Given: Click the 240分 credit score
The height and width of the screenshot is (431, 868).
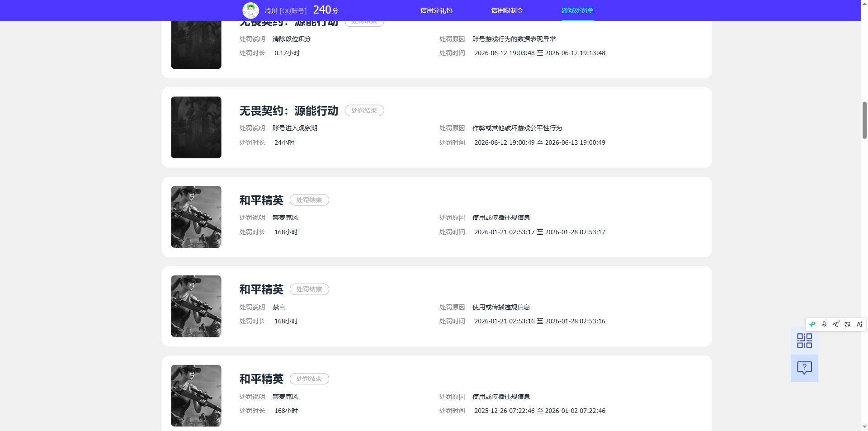Looking at the screenshot, I should (325, 10).
